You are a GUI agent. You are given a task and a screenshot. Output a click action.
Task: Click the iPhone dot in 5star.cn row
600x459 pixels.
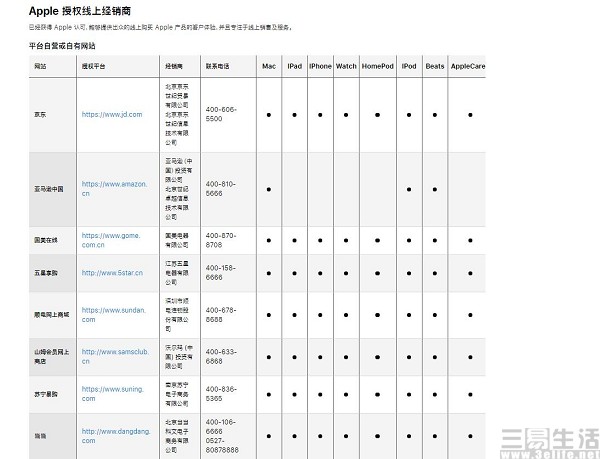click(320, 273)
